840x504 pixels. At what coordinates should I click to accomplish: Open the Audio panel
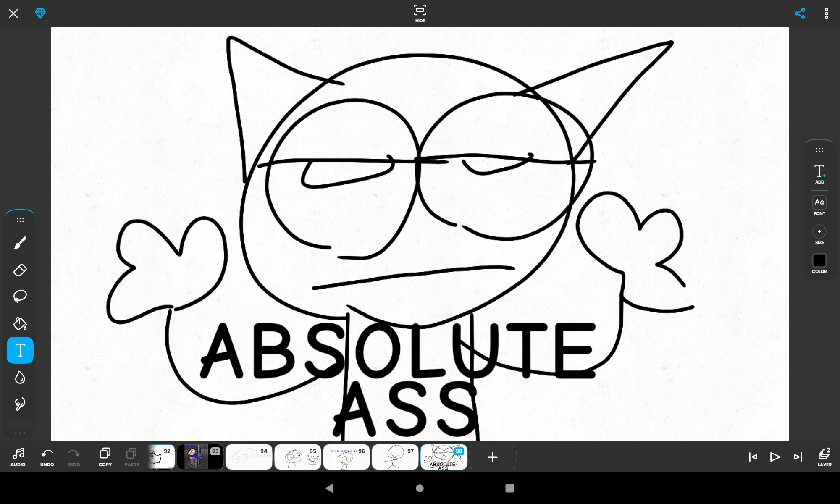coord(18,457)
